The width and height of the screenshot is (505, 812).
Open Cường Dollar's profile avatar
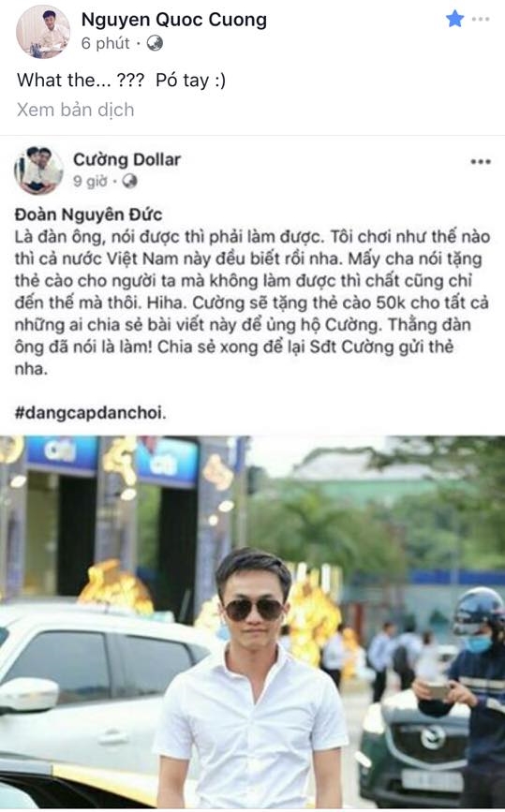click(x=38, y=170)
